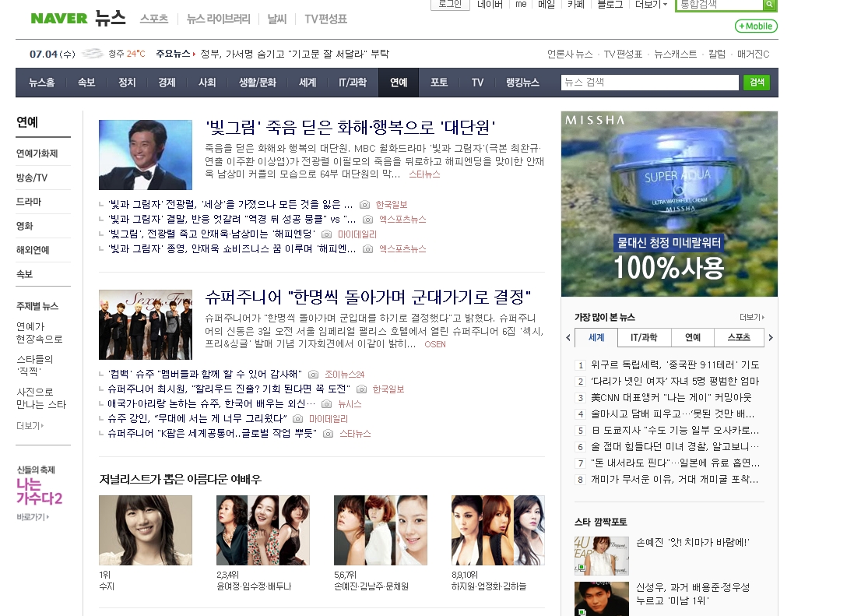The image size is (847, 616).
Task: Click photo of 손예진·김남주·문채원
Action: click(x=381, y=530)
